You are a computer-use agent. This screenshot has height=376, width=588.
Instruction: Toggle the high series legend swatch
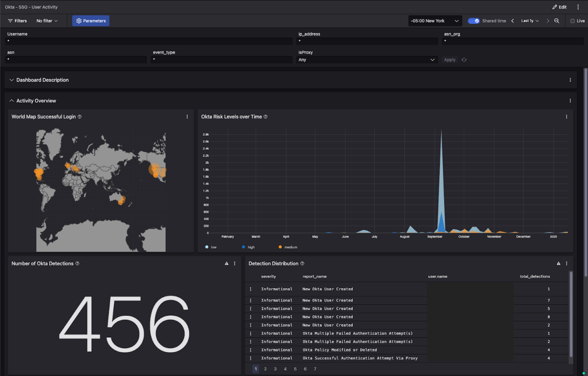243,247
